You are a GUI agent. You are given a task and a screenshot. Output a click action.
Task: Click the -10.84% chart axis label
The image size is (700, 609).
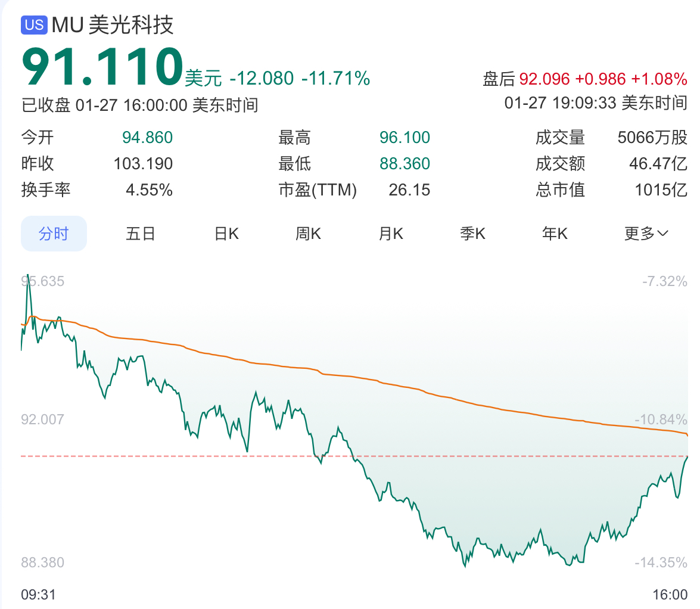(661, 420)
